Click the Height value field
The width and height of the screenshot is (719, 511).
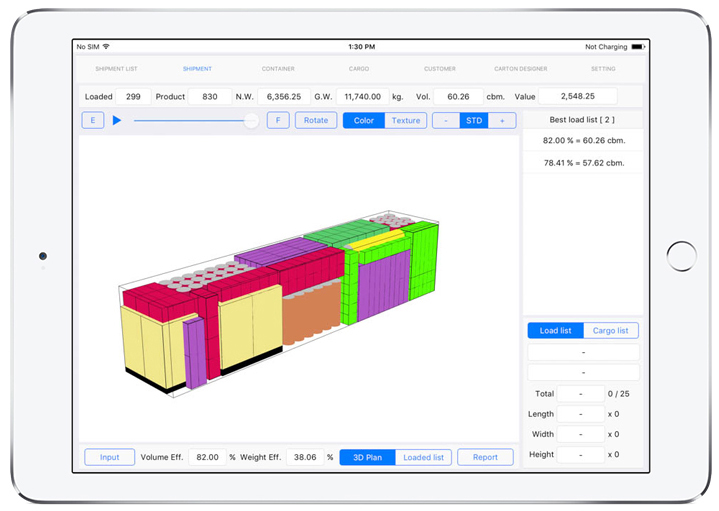581,454
